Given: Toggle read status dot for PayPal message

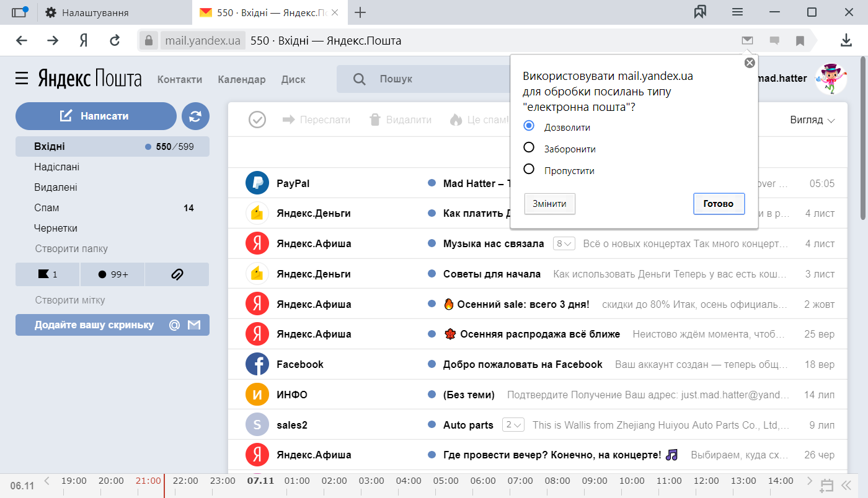Looking at the screenshot, I should [x=432, y=183].
